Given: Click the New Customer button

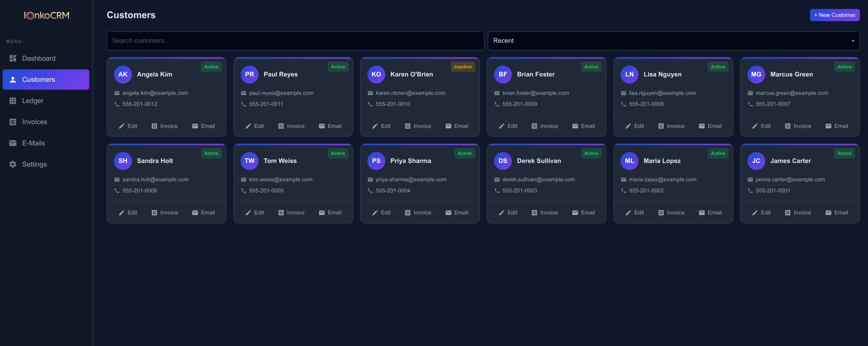Looking at the screenshot, I should (834, 15).
